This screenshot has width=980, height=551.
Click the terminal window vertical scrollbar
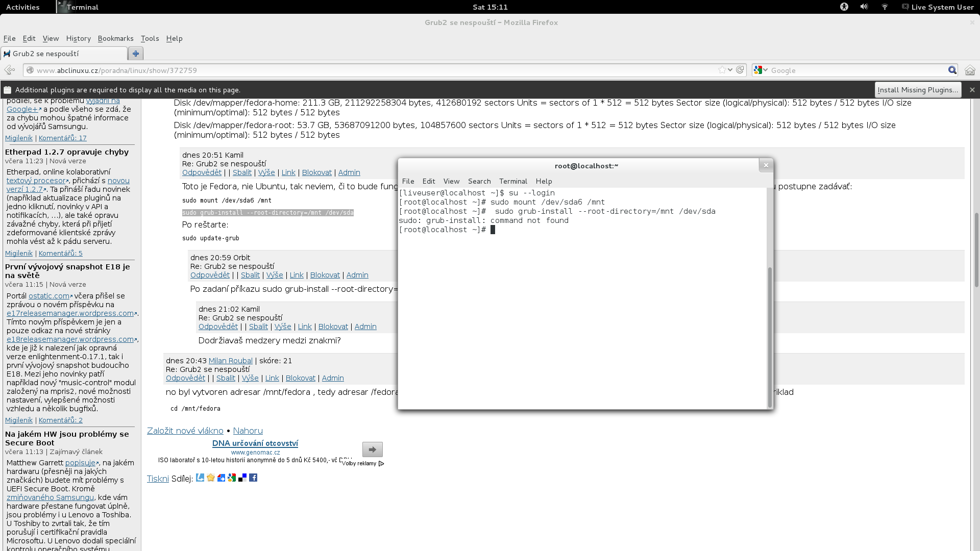pyautogui.click(x=770, y=337)
